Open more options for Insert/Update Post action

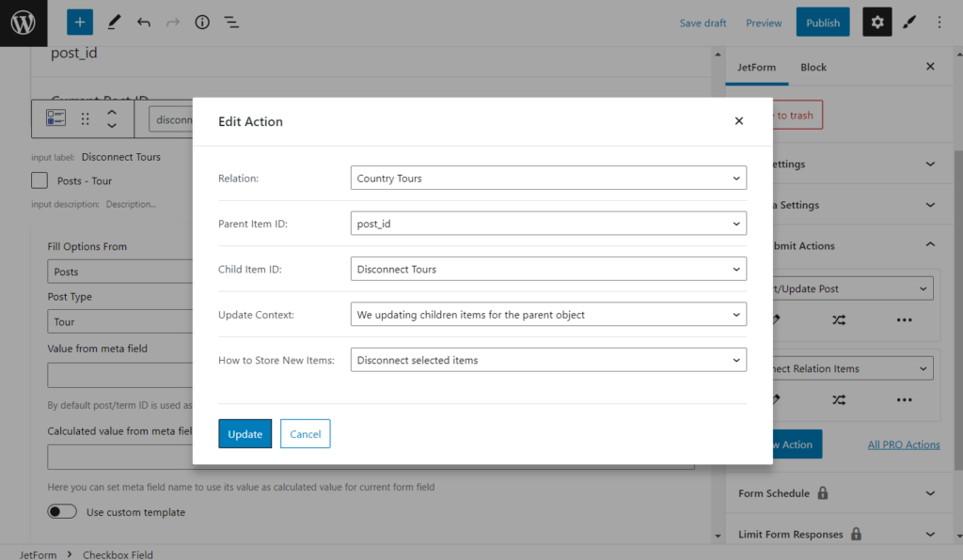[x=904, y=319]
